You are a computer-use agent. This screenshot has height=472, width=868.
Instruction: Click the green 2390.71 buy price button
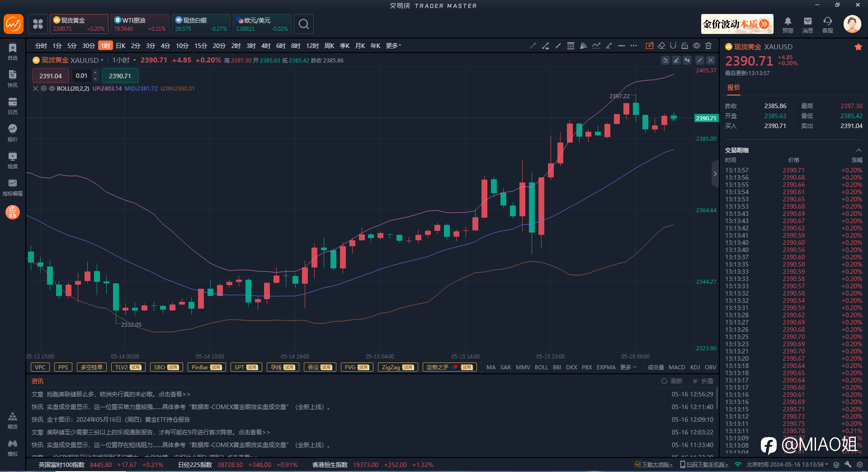(x=120, y=76)
